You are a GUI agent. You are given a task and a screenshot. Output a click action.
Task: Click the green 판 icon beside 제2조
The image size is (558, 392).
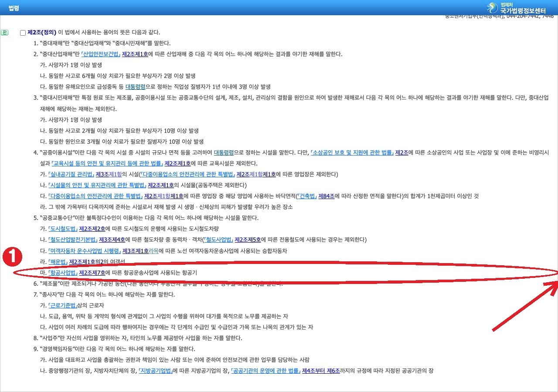(x=5, y=32)
